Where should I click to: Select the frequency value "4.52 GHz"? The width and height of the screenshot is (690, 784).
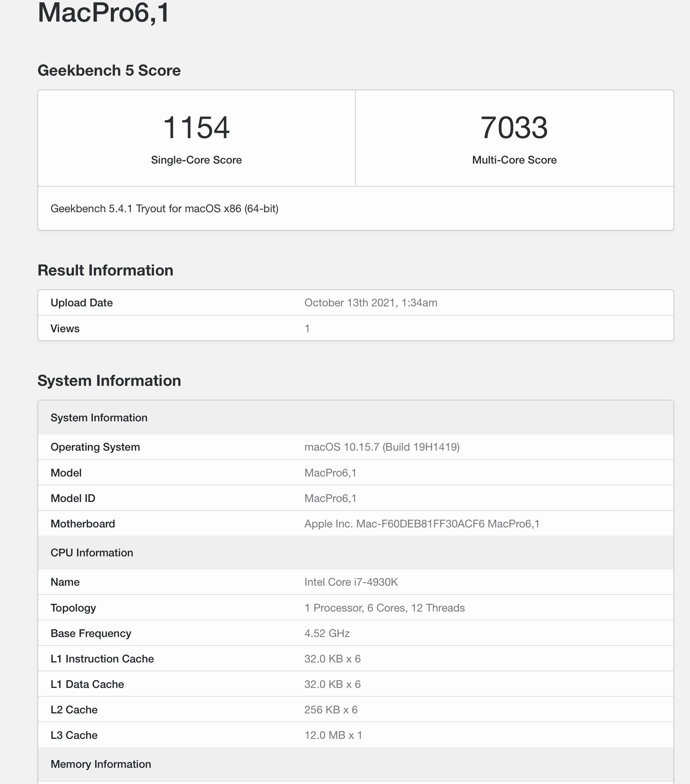coord(327,634)
